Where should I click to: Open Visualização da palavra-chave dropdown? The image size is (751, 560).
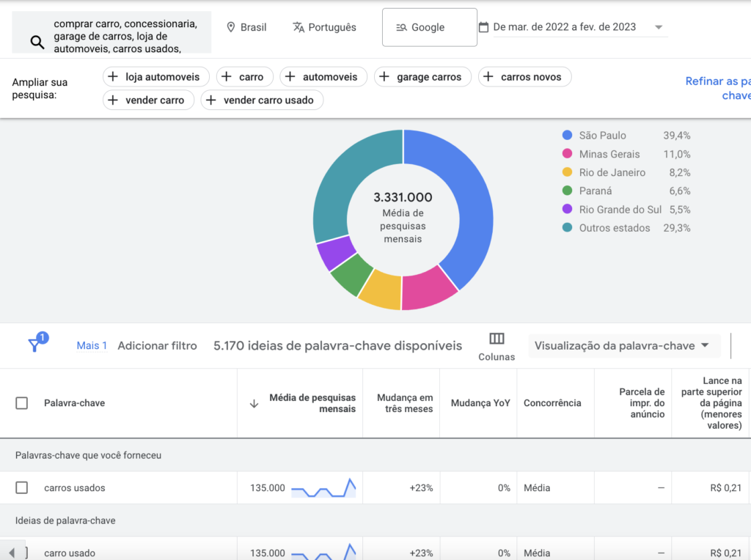tap(623, 345)
